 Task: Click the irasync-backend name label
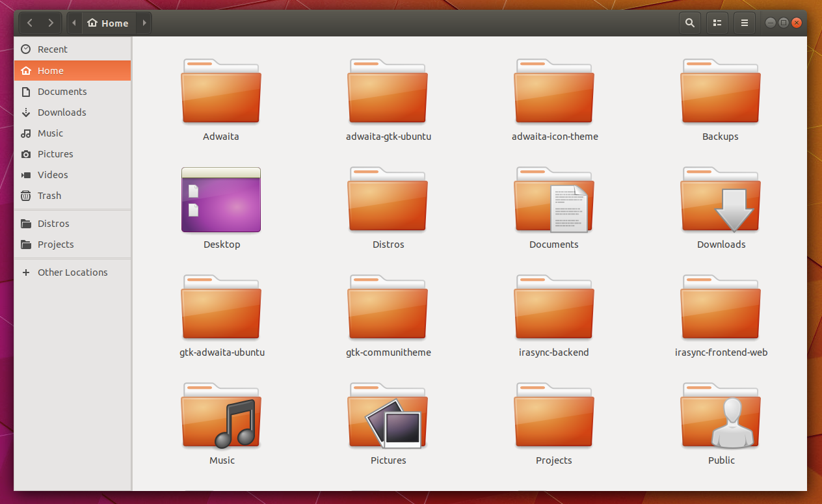[x=554, y=352]
